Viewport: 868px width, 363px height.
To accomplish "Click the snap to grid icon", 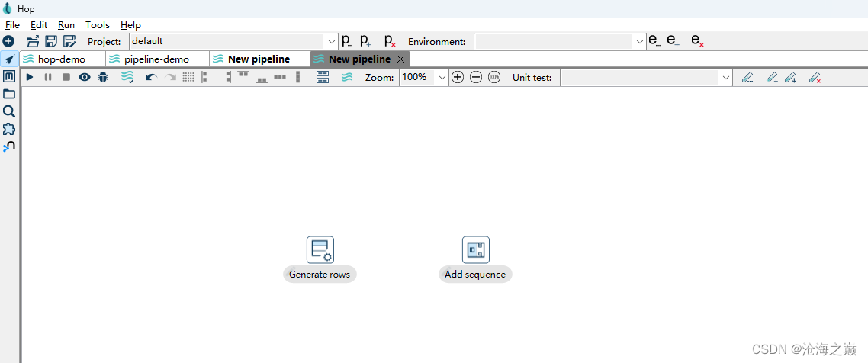I will pyautogui.click(x=188, y=78).
